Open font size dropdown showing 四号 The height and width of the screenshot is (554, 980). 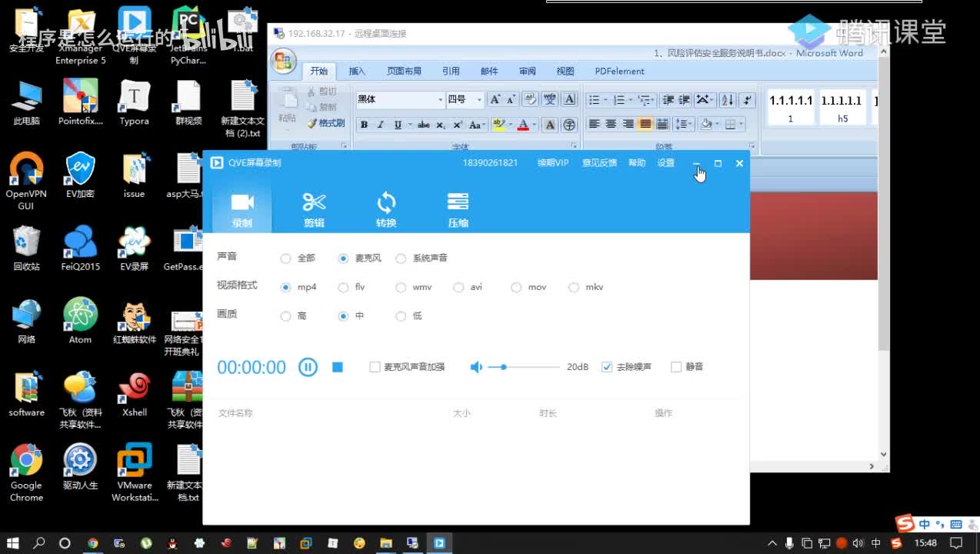click(x=479, y=99)
